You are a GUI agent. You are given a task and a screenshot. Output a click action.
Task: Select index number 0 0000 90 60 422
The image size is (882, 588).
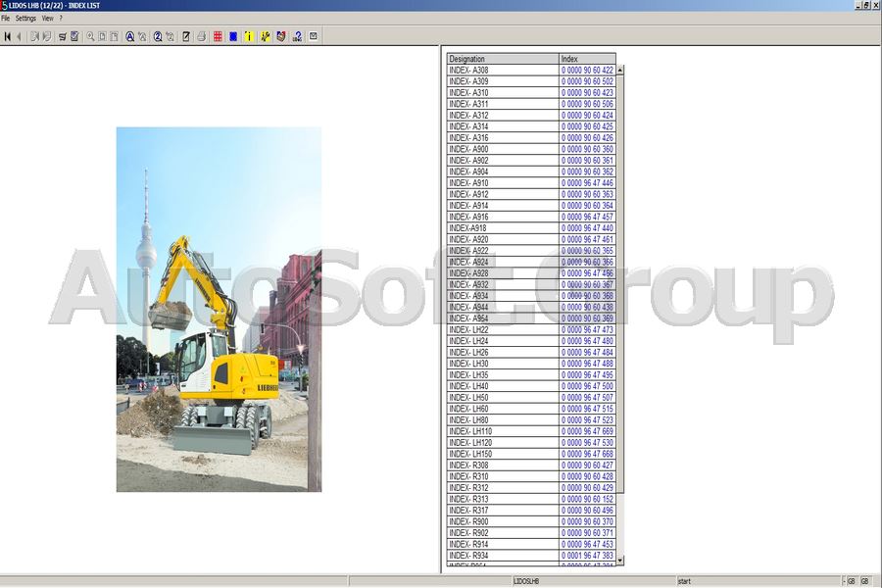click(585, 69)
